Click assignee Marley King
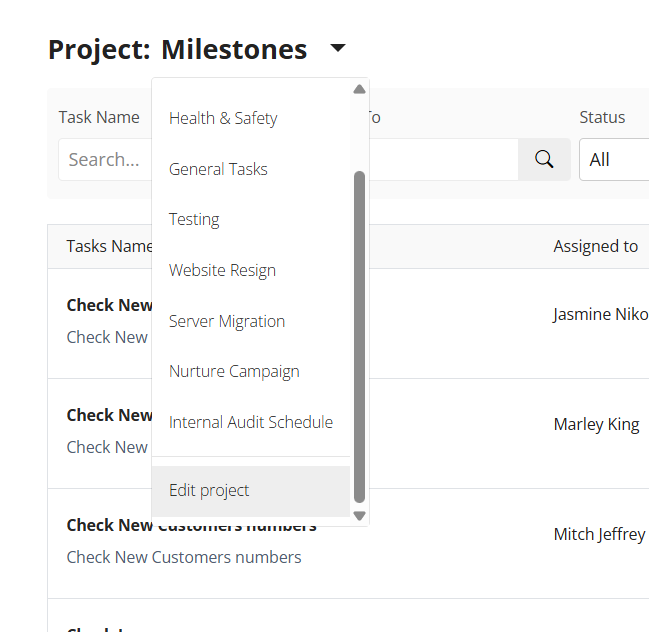The image size is (649, 632). pyautogui.click(x=596, y=424)
